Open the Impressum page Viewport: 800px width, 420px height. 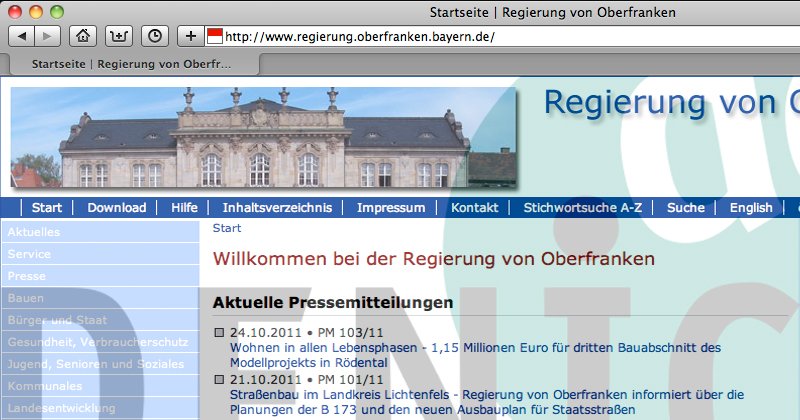[x=391, y=208]
